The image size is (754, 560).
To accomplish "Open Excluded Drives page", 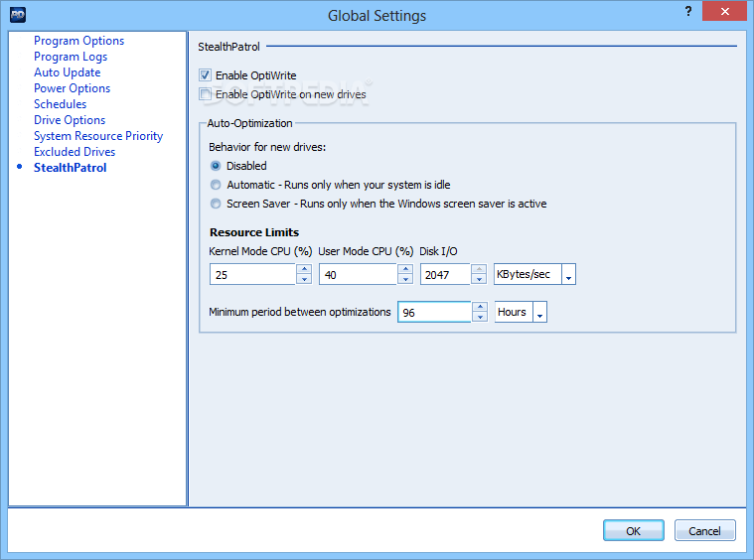I will [75, 152].
